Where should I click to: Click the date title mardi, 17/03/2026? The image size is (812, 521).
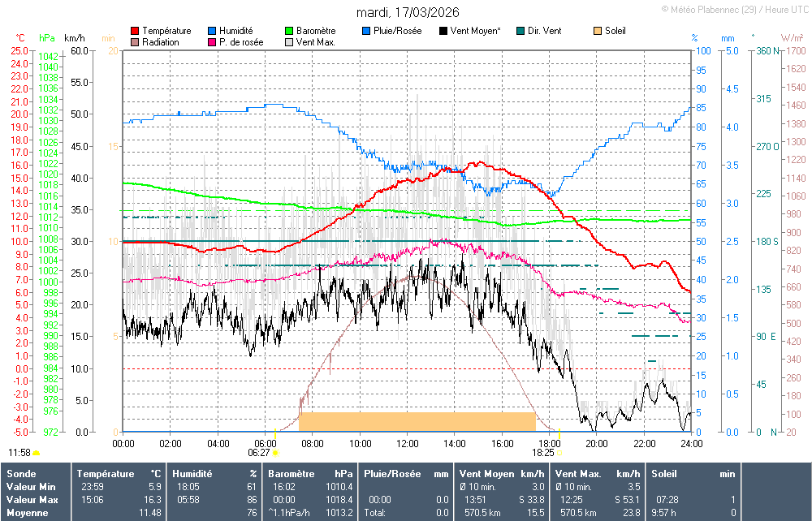[408, 12]
